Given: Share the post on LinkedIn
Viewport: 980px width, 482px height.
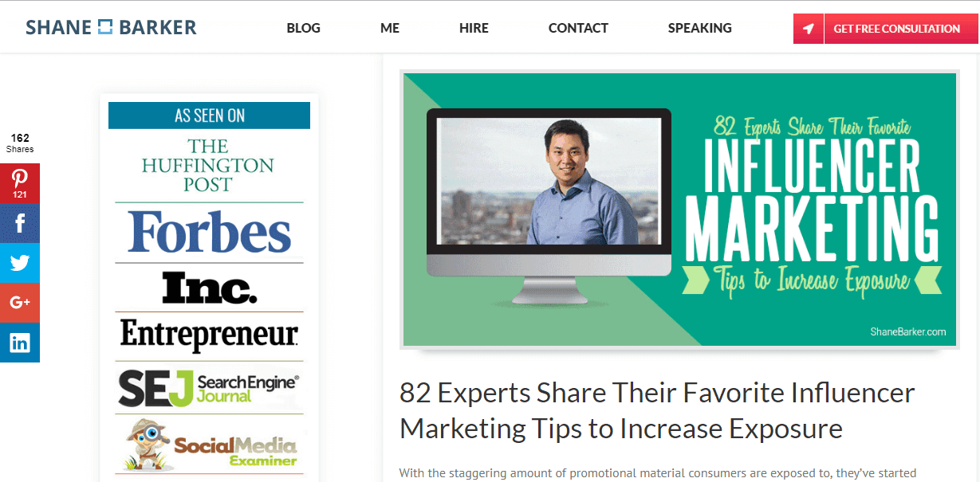Looking at the screenshot, I should click(x=19, y=343).
